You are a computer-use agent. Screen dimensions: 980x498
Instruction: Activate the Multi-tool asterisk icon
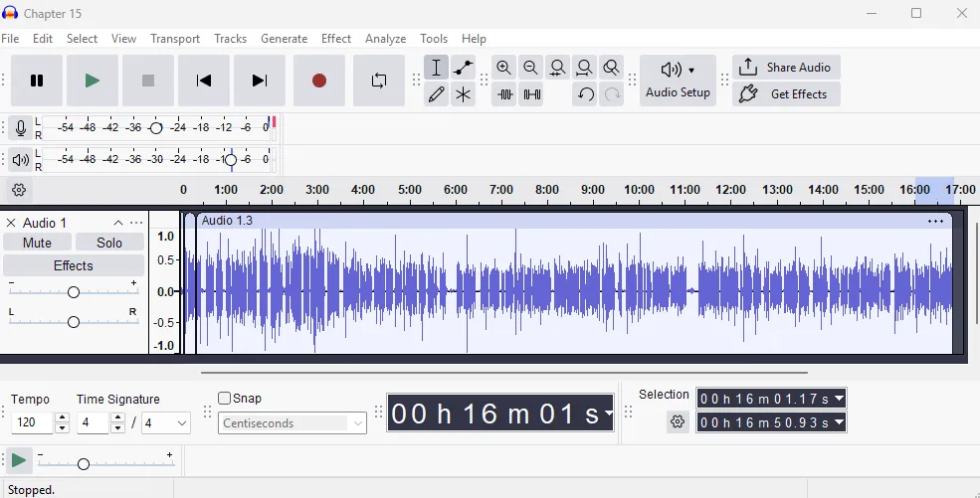tap(463, 94)
